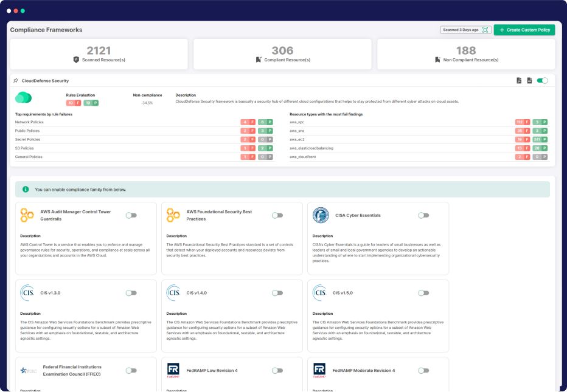Download the CloudDefense Security PDF report
Viewport: 567px width, 392px height.
pyautogui.click(x=519, y=80)
